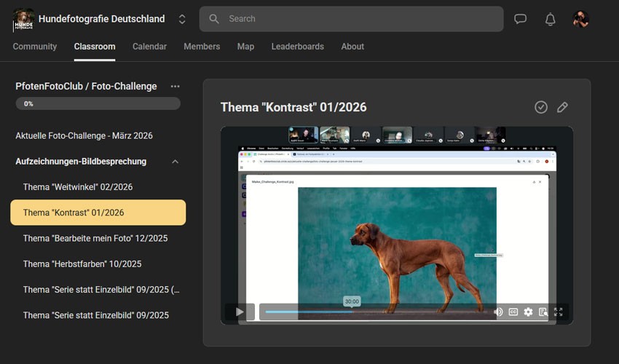Open the Leaderboards tab
619x364 pixels.
[298, 47]
